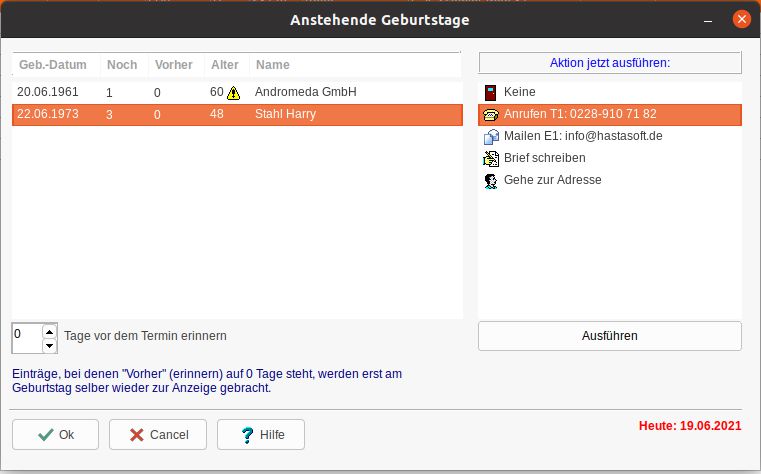Click the blue question mark Hilfe icon
The width and height of the screenshot is (761, 474).
[247, 435]
